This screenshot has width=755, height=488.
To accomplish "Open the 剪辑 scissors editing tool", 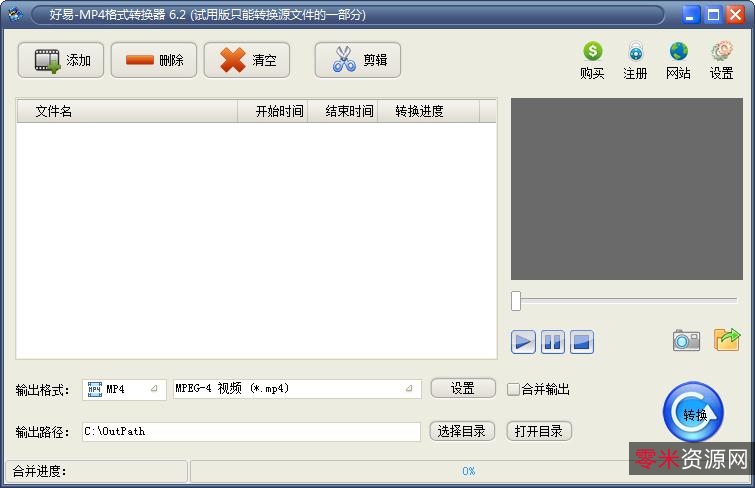I will [358, 60].
